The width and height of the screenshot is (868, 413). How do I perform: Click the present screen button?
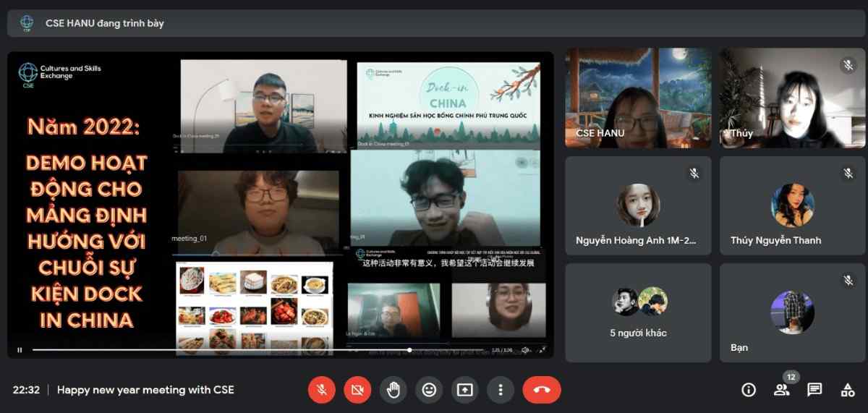point(464,390)
